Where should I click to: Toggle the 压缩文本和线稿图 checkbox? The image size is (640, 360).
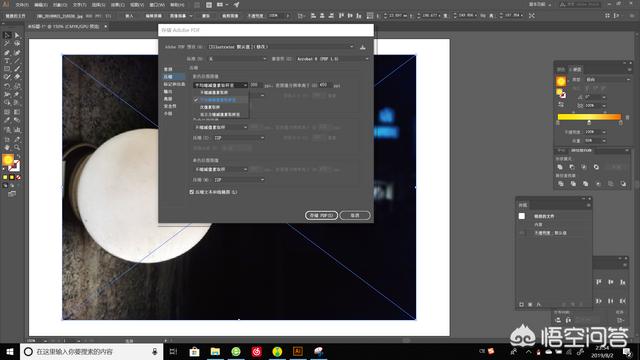[191, 192]
